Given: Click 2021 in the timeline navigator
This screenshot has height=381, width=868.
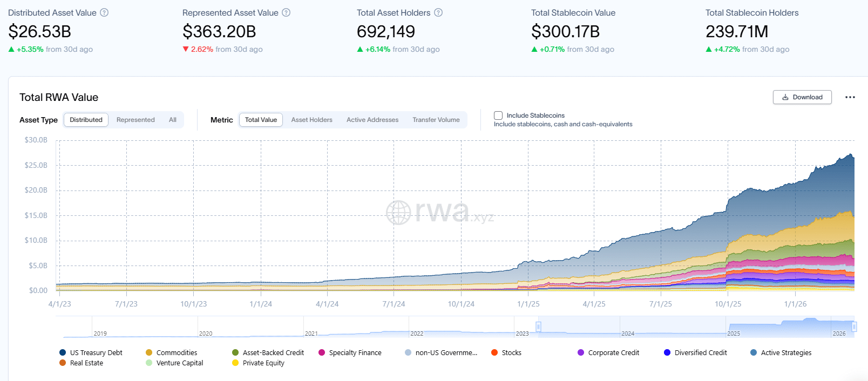Looking at the screenshot, I should pyautogui.click(x=311, y=334).
